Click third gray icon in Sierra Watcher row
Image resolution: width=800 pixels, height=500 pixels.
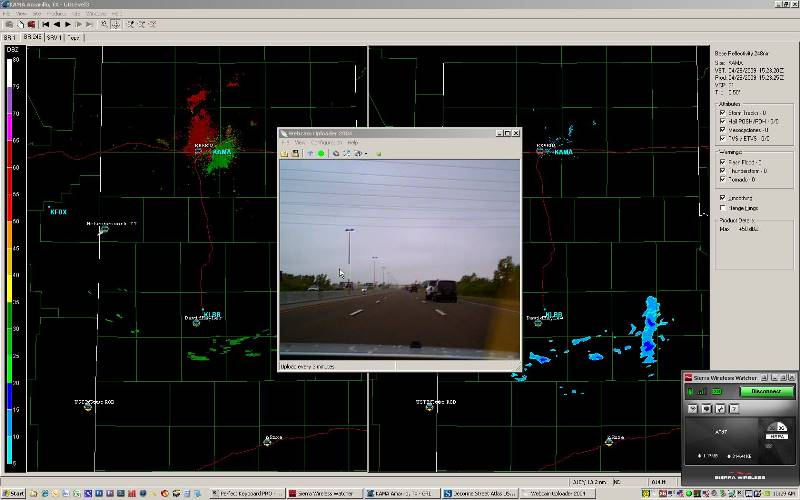[720, 409]
